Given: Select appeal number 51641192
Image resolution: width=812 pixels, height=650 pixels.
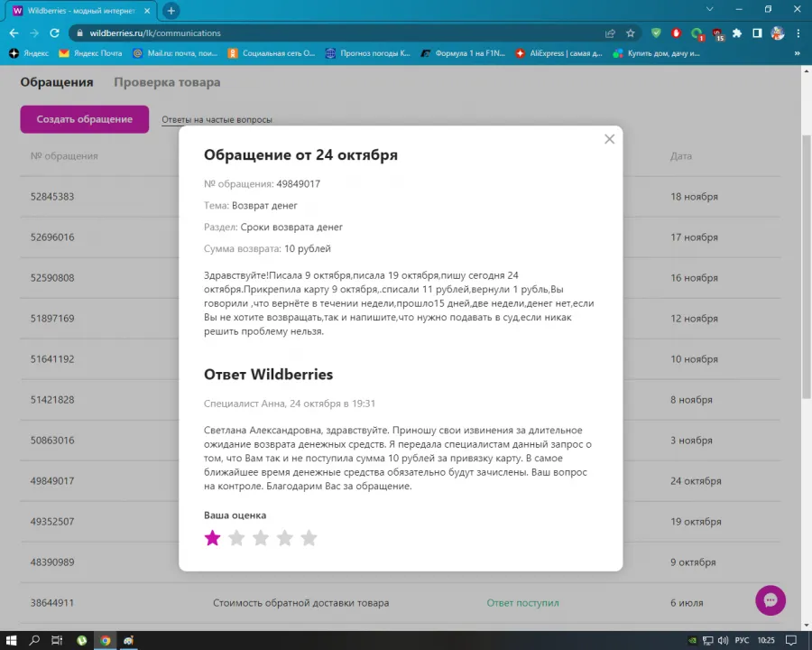Looking at the screenshot, I should (52, 358).
